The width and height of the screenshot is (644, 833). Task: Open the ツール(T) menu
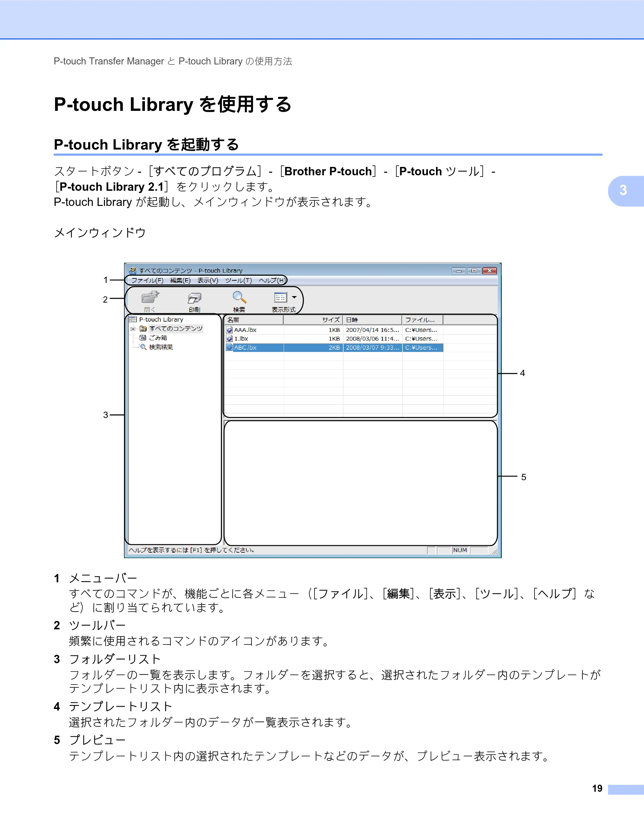pos(239,280)
